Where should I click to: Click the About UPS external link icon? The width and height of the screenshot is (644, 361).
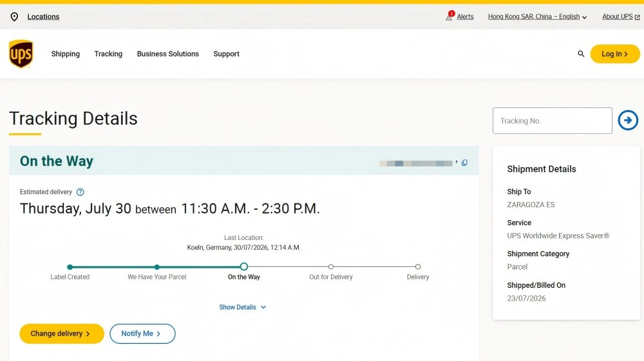637,17
